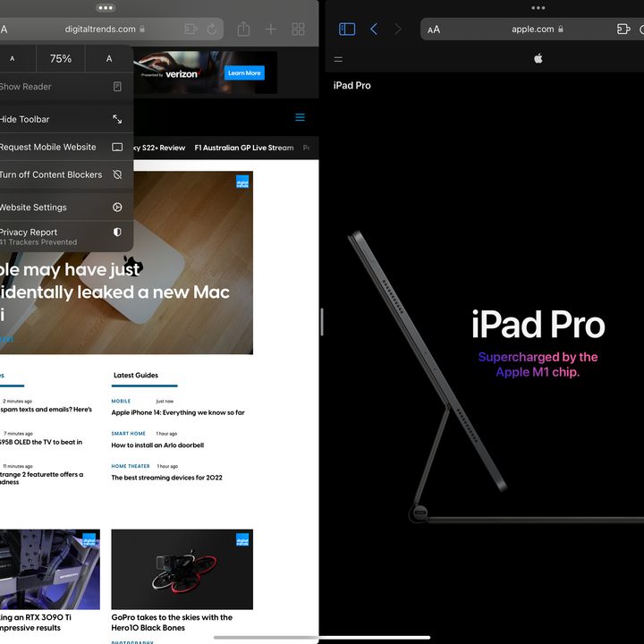
Task: Open Website Settings from menu
Action: click(x=65, y=207)
